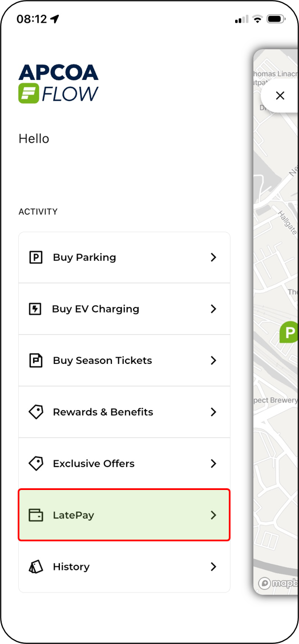Viewport: 299px width, 644px height.
Task: Open the Rewards & Benefits menu item
Action: (x=124, y=412)
